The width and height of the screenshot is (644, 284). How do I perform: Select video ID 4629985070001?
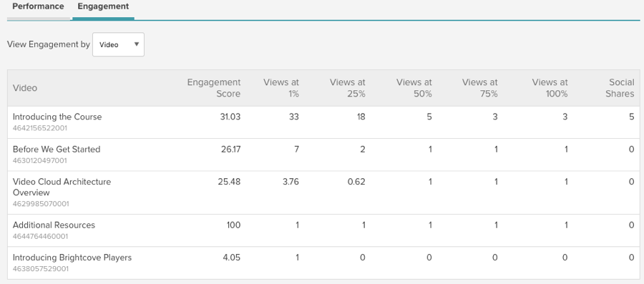41,204
